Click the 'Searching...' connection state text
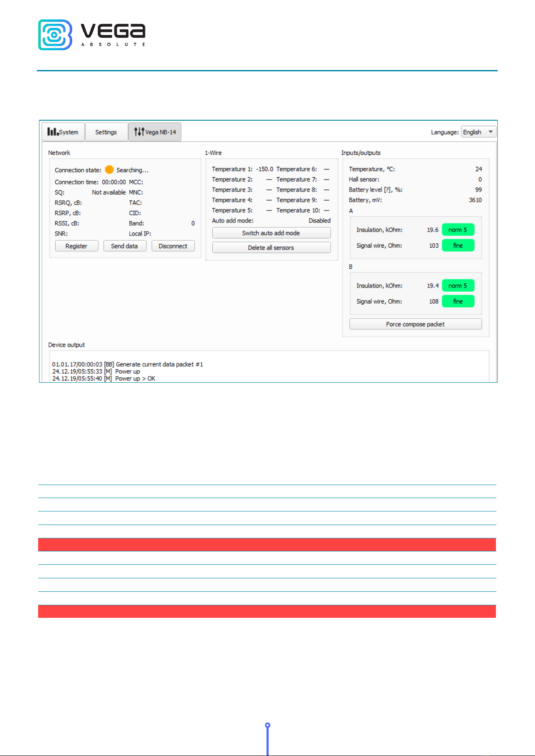Screen dimensions: 535x756 tap(132, 170)
